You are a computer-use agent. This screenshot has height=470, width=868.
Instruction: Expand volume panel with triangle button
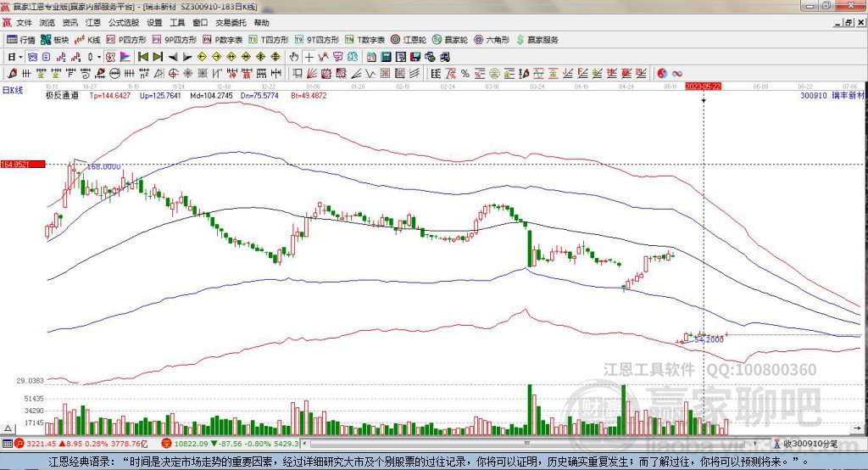click(x=8, y=428)
